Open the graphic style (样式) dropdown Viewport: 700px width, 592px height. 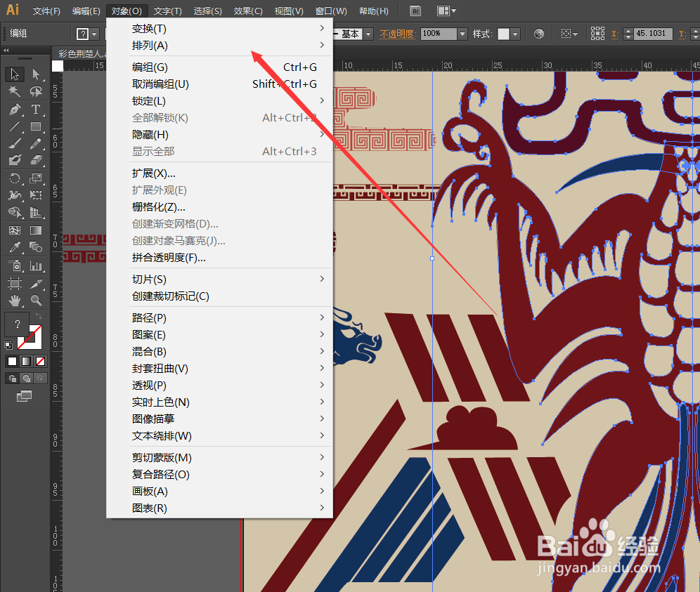[x=515, y=34]
